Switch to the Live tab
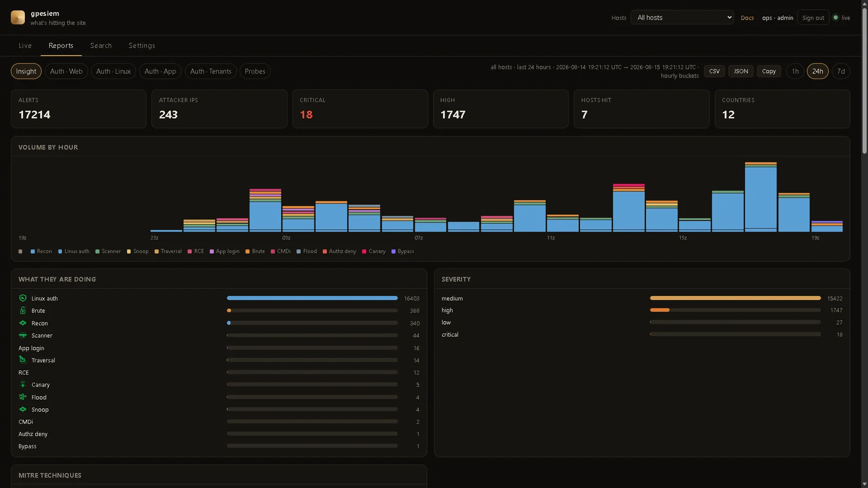868x488 pixels. [x=25, y=46]
